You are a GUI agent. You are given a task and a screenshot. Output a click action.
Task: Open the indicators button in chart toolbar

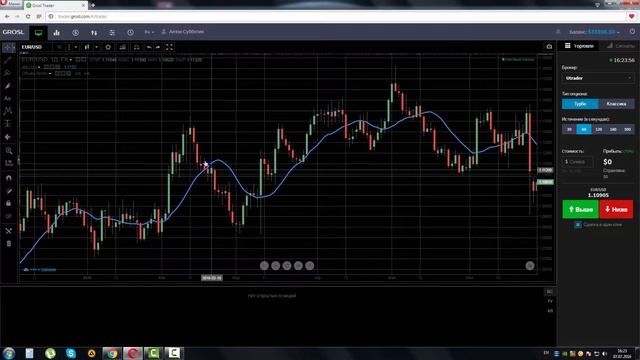click(122, 47)
